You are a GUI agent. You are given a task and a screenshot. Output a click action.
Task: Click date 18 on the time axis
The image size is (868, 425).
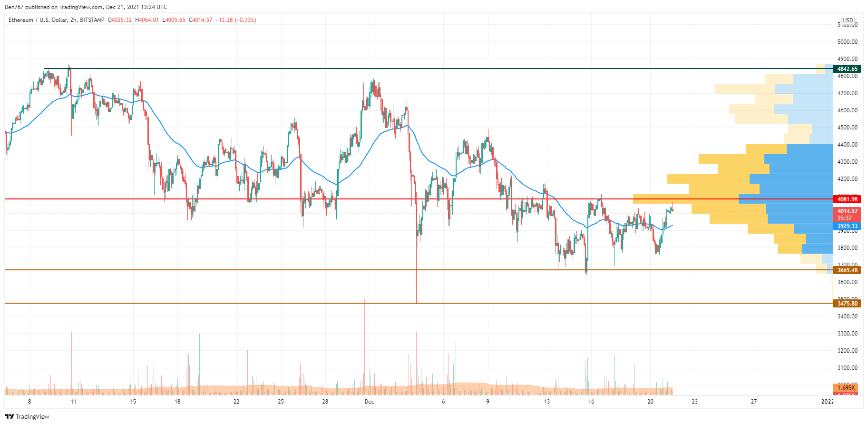[x=177, y=402]
